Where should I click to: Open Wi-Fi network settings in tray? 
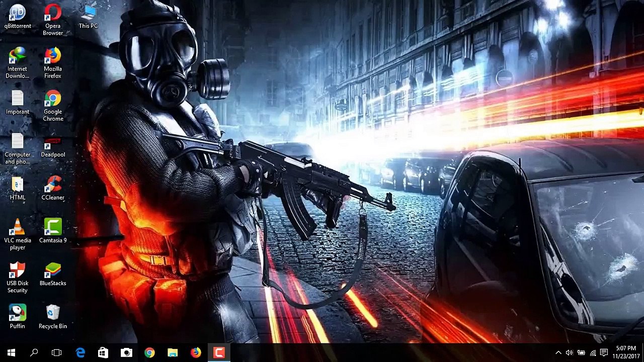(593, 353)
